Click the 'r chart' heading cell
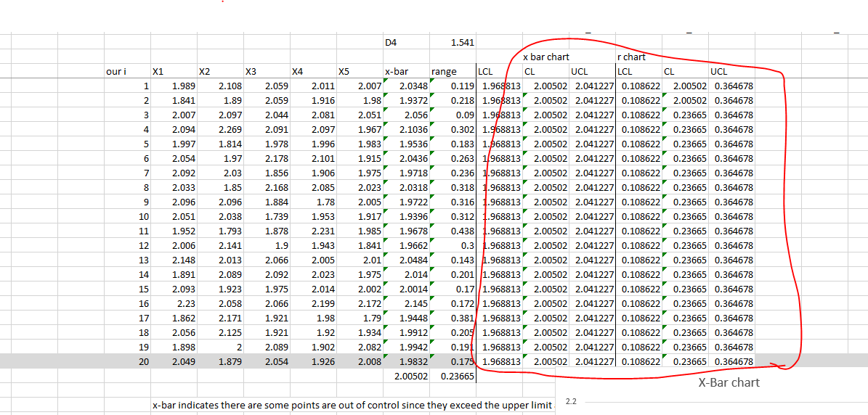868x415 pixels. tap(638, 57)
